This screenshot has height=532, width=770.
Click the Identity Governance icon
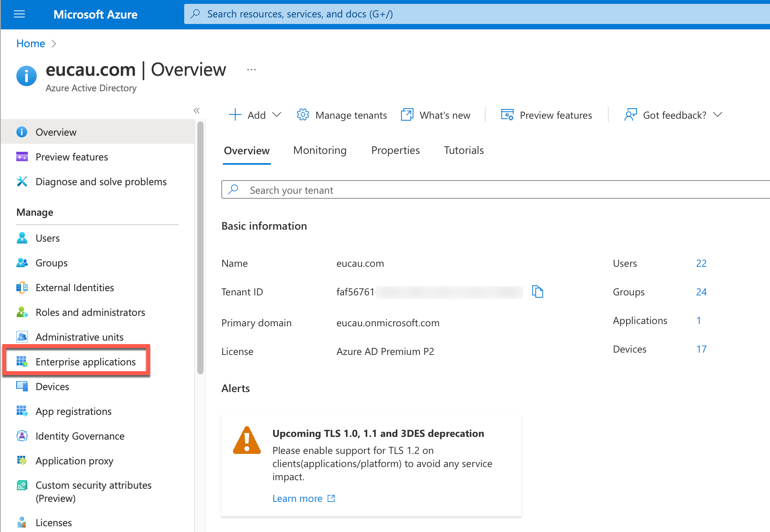(22, 436)
